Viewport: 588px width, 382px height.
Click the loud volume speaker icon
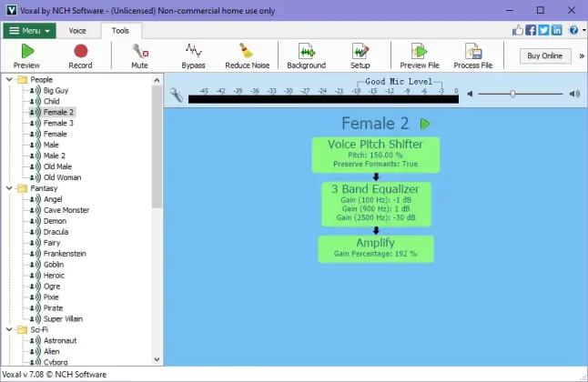coord(574,94)
